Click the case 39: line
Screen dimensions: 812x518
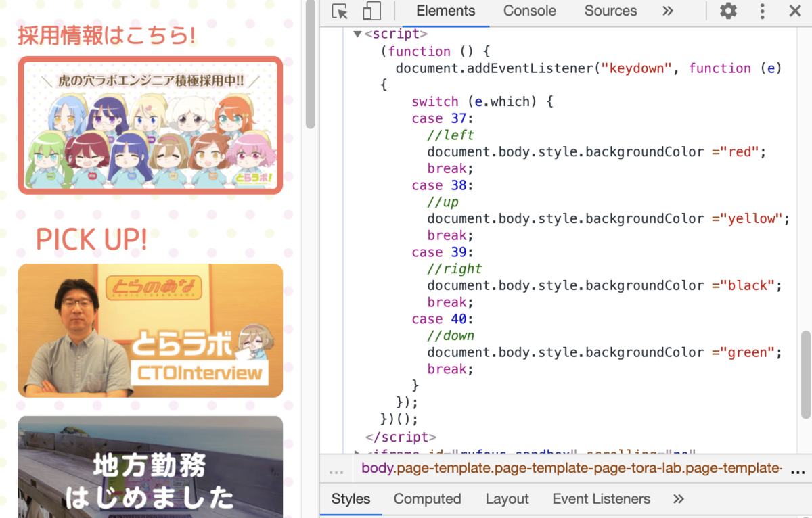coord(443,252)
